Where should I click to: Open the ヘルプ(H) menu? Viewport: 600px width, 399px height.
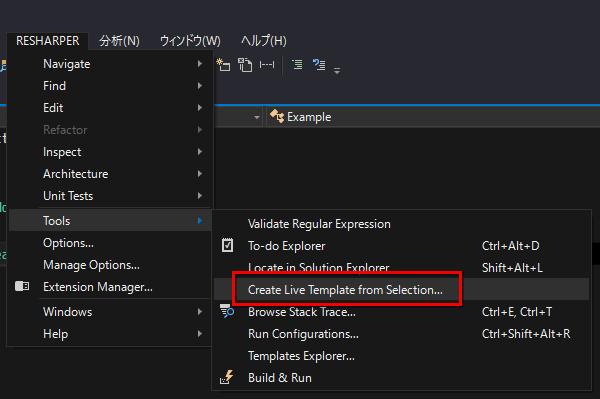tap(264, 41)
